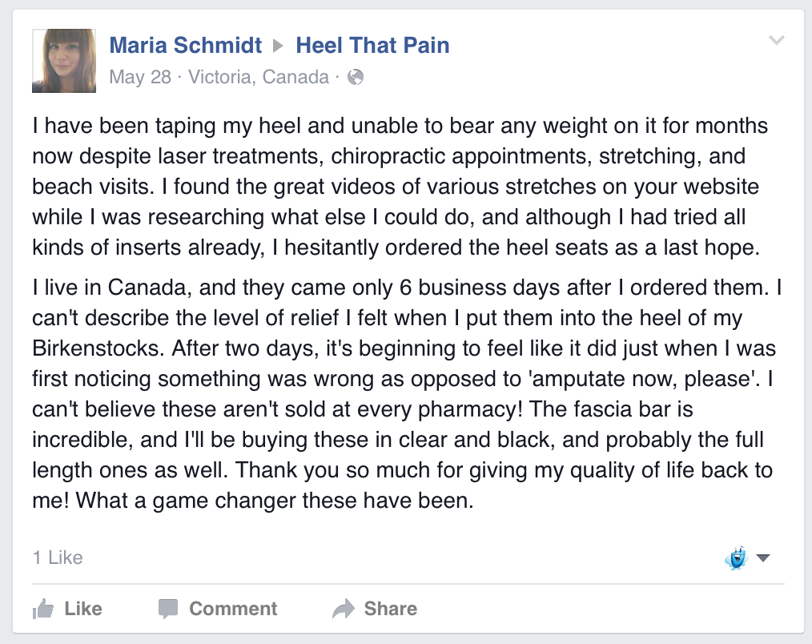Open the Maria Schmidt profile name link
The width and height of the screenshot is (812, 644).
click(x=185, y=45)
